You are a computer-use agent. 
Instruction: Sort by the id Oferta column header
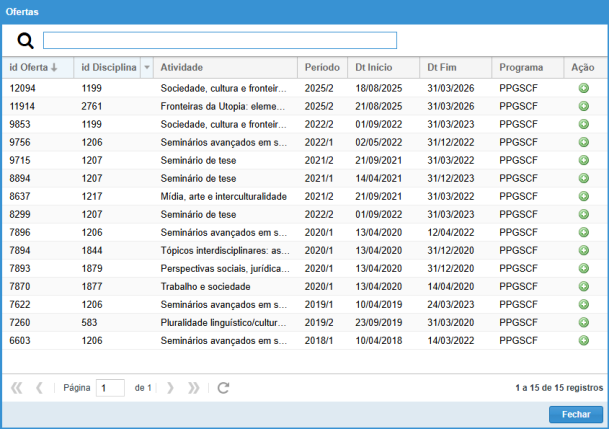point(32,68)
